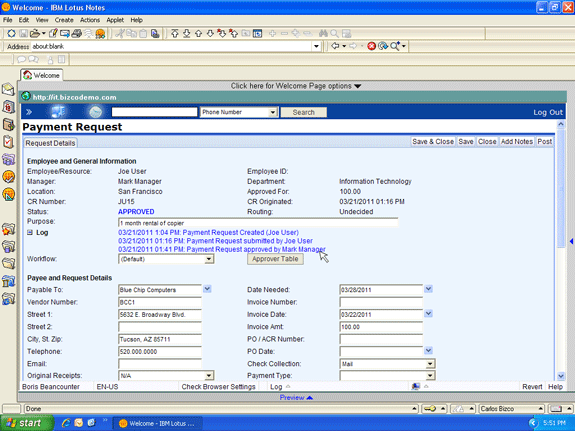Click the Email input field
The width and height of the screenshot is (575, 431).
(x=160, y=364)
